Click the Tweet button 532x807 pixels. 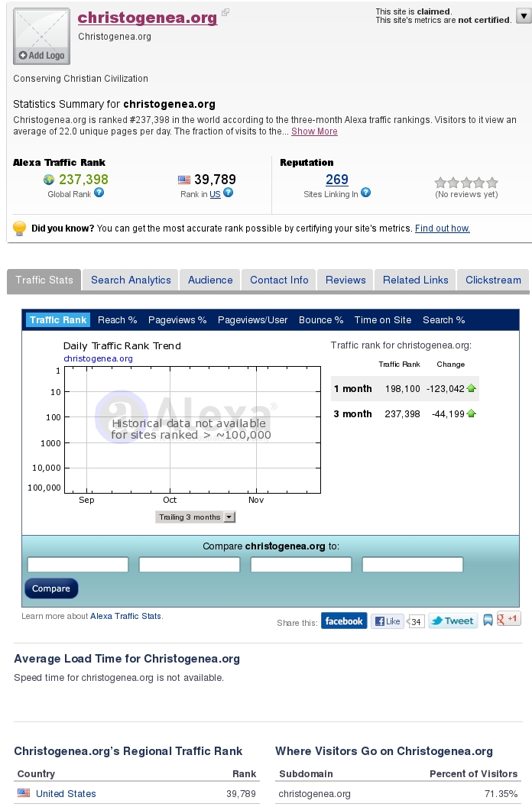pyautogui.click(x=453, y=621)
